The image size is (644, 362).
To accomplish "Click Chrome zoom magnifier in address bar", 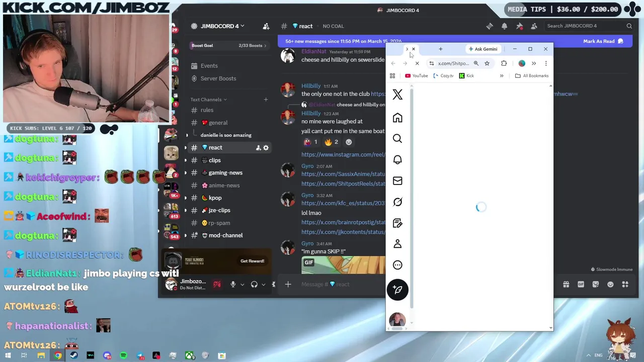I will pos(476,63).
